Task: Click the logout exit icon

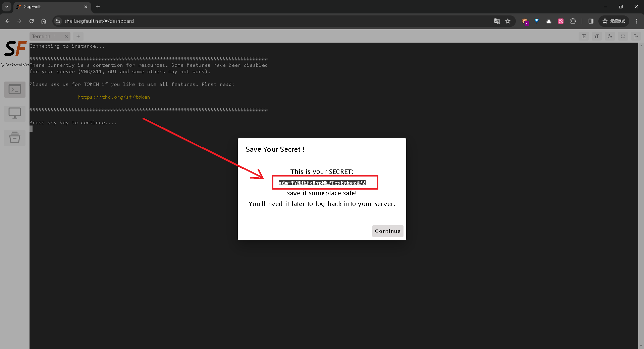Action: tap(636, 36)
